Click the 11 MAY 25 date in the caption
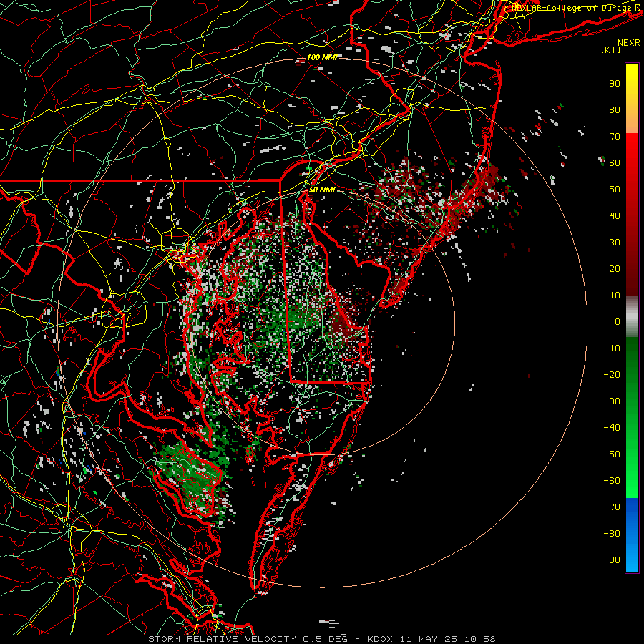The width and height of the screenshot is (644, 644). point(429,639)
